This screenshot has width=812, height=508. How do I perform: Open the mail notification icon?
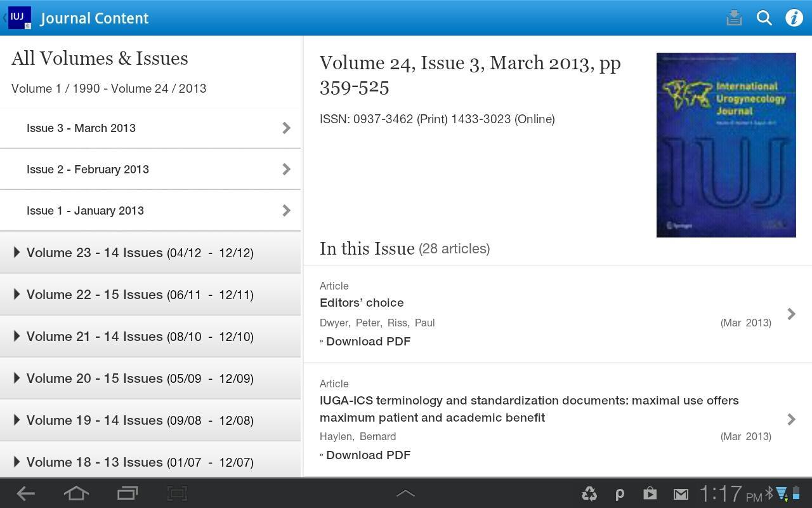(681, 493)
